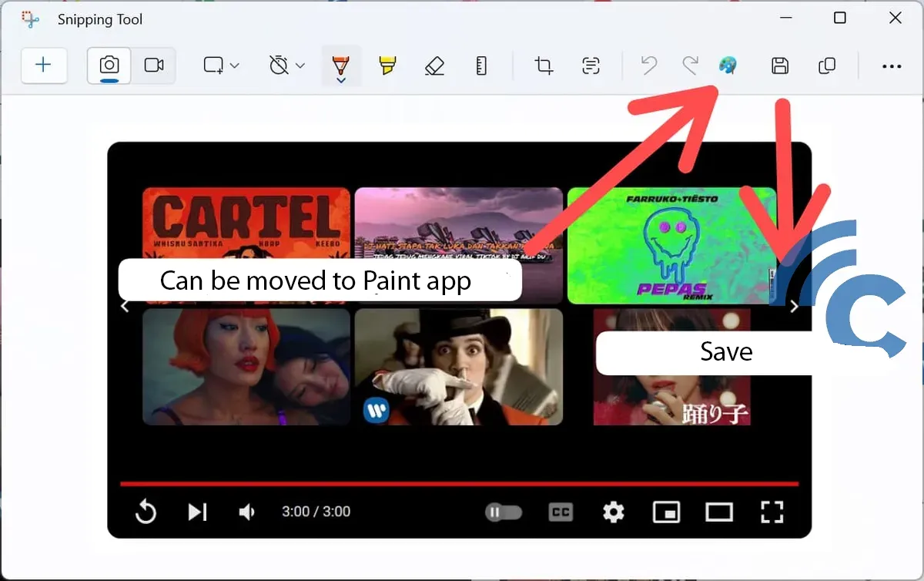Image resolution: width=924 pixels, height=581 pixels.
Task: Click the image crop icon
Action: pyautogui.click(x=544, y=65)
